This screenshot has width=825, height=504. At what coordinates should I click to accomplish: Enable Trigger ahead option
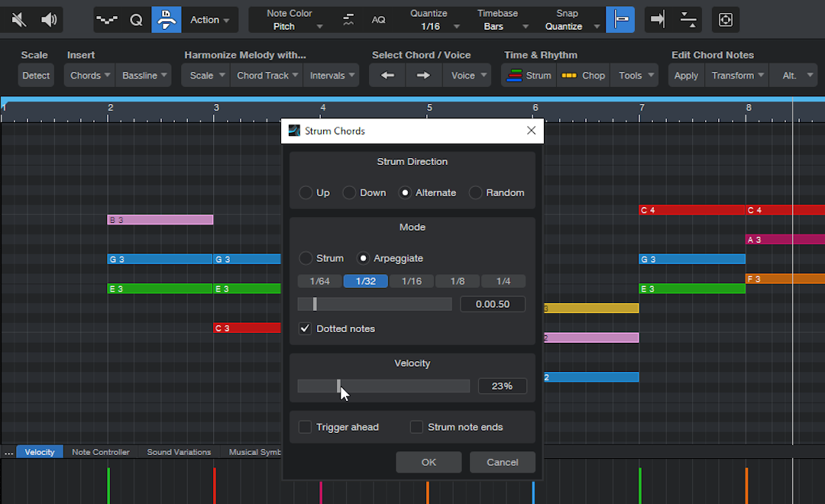306,427
